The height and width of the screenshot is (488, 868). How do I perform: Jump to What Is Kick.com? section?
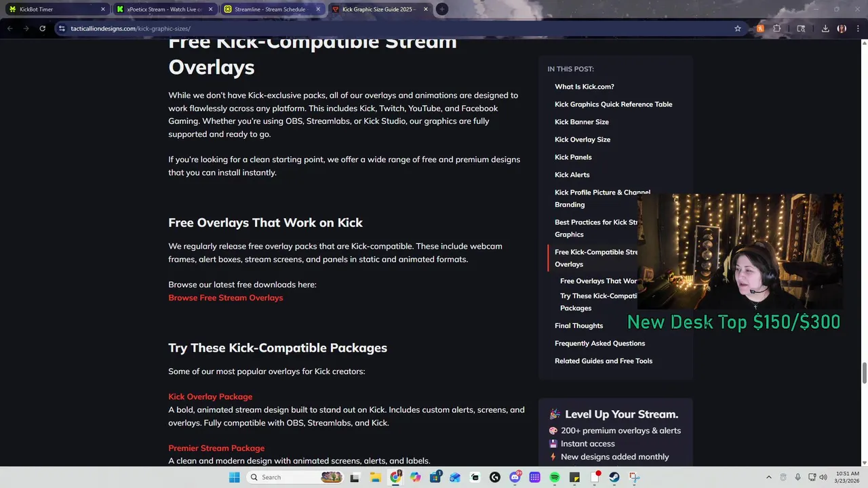tap(585, 87)
